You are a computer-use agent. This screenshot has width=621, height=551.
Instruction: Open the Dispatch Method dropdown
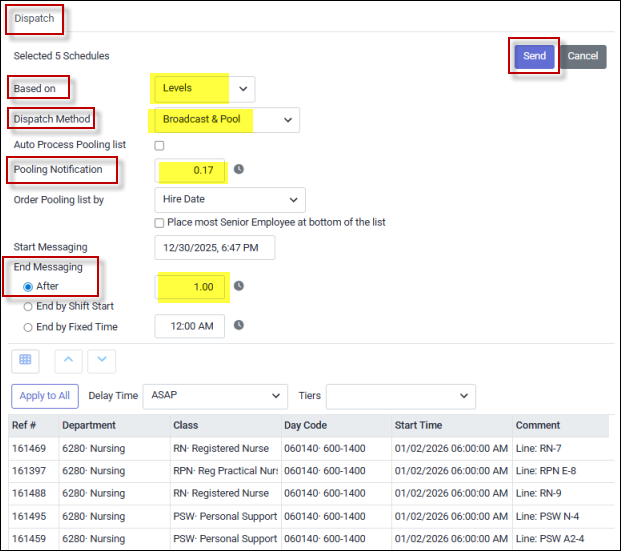tap(226, 120)
